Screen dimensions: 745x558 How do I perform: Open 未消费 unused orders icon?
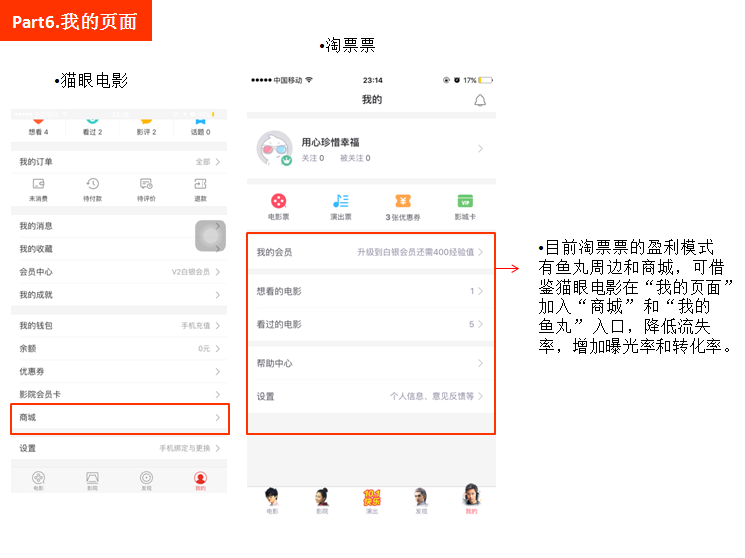[x=38, y=190]
